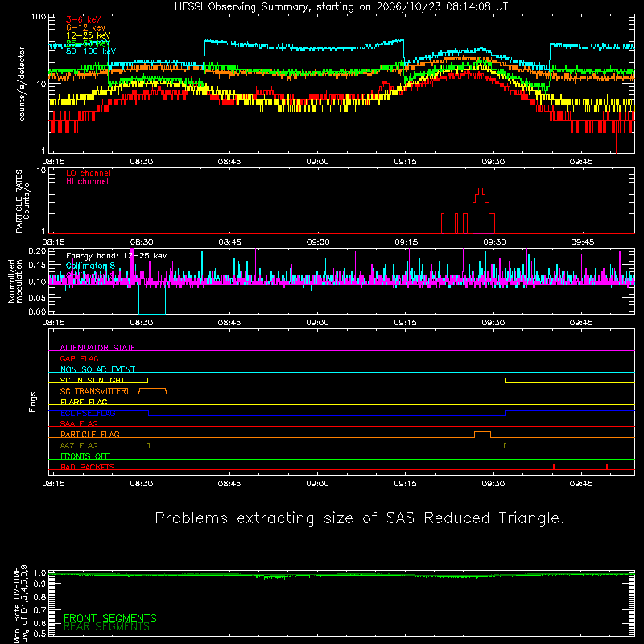Screen dimensions: 644x644
Task: Select the Mon. Rate LIVETIME axis title
Action: [x=20, y=604]
